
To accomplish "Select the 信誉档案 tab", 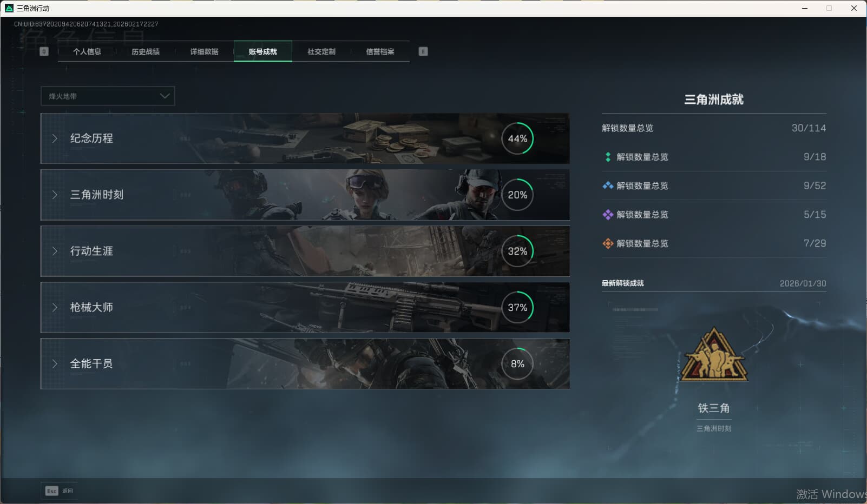I will (x=380, y=51).
